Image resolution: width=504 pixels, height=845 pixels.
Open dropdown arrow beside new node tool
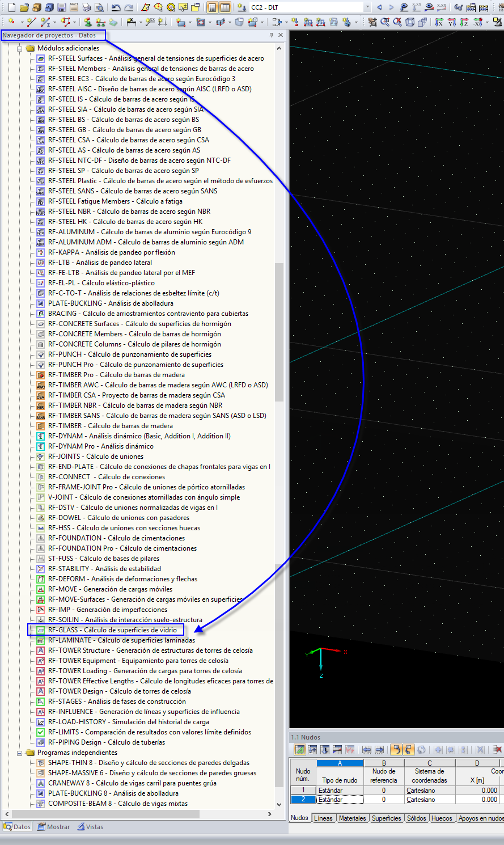(22, 22)
